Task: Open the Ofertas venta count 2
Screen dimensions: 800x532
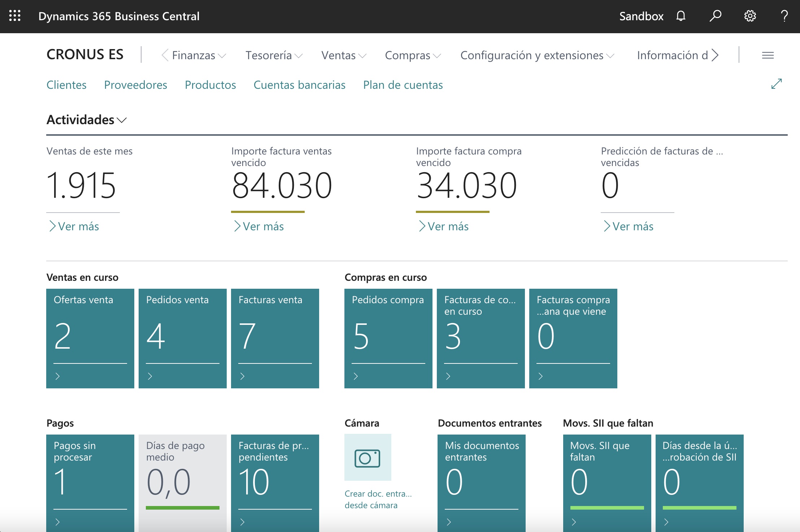Action: 62,336
